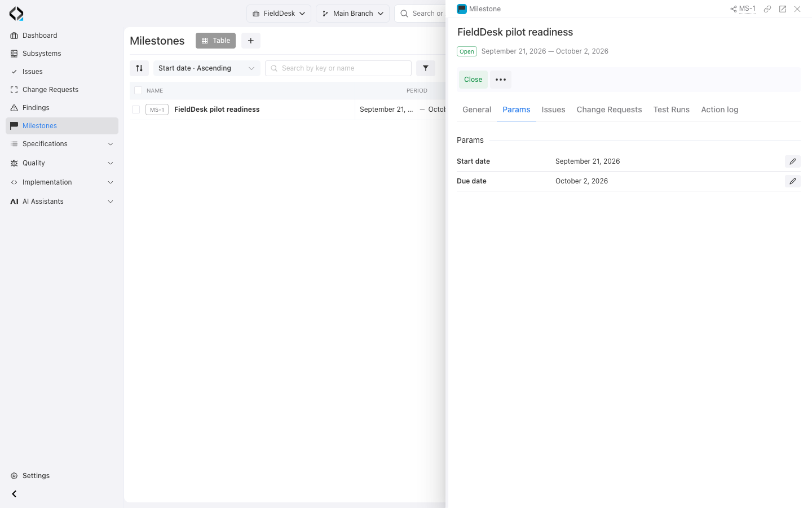Open FieldDesk pilot readiness row
The height and width of the screenshot is (508, 812).
click(217, 110)
